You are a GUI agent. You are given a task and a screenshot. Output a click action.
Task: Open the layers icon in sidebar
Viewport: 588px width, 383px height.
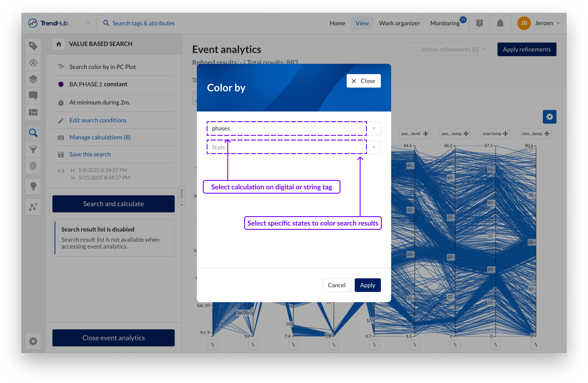33,79
